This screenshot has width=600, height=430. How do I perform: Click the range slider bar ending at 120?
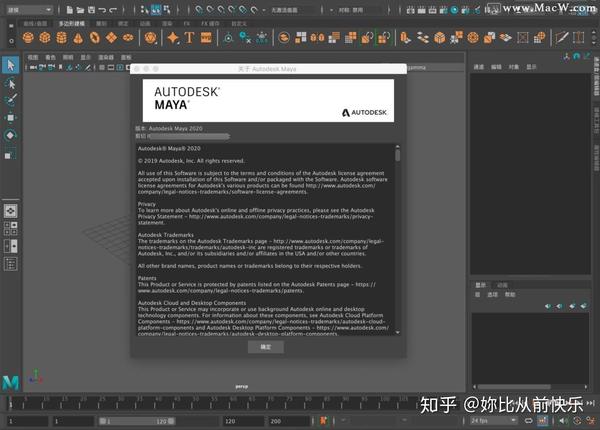click(137, 421)
